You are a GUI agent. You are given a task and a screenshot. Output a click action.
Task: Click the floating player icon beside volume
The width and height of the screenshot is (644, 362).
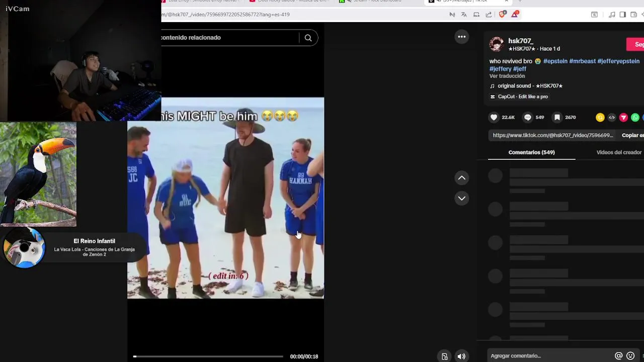tap(445, 356)
